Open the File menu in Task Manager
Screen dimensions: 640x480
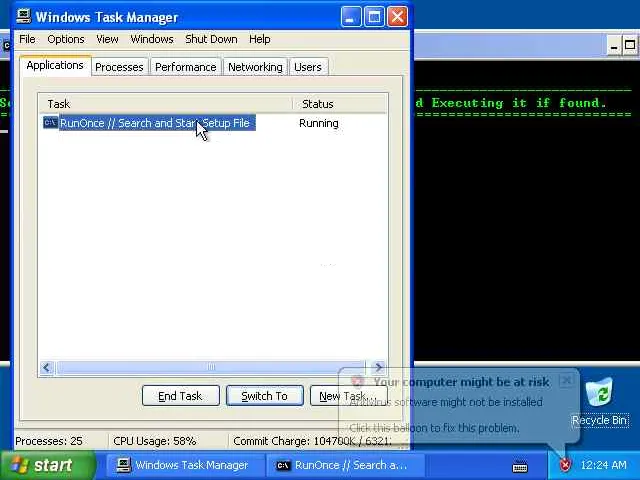click(x=27, y=39)
